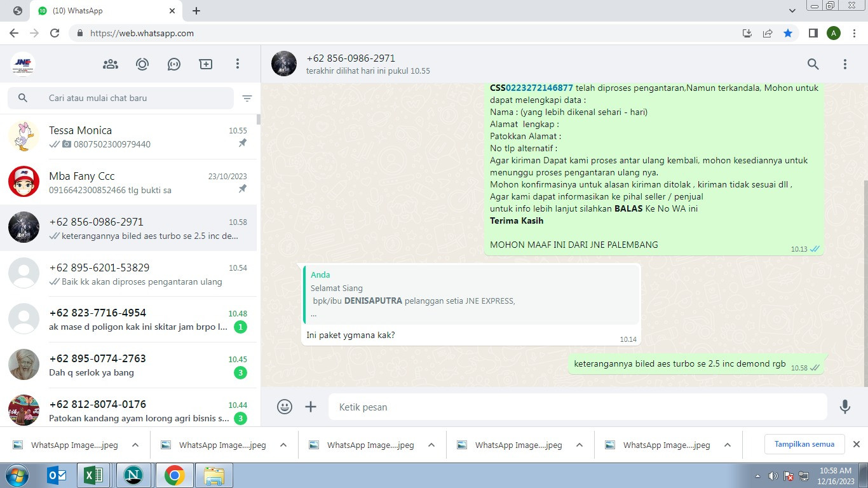Launch Outlook from the taskbar
Screen dimensions: 868x488
coord(57,475)
